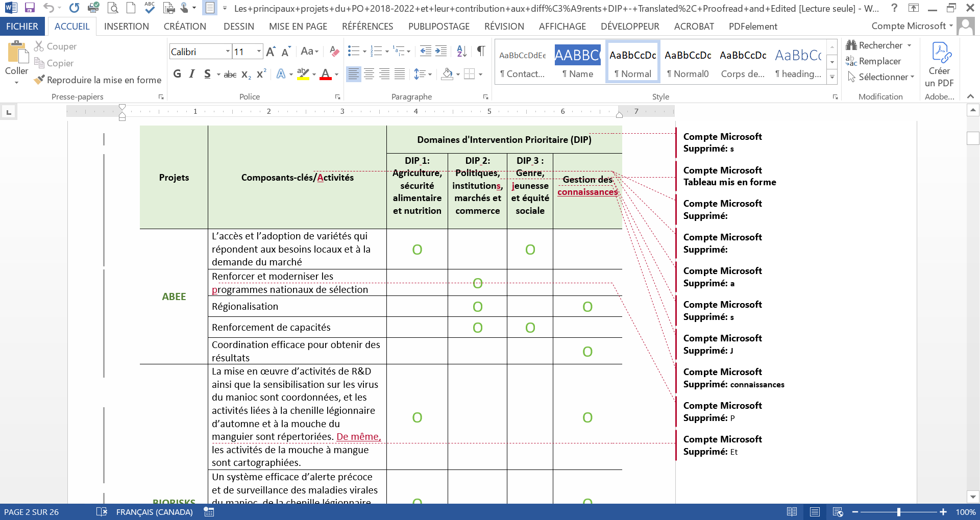Apply red font color A
The image size is (980, 520).
click(326, 74)
